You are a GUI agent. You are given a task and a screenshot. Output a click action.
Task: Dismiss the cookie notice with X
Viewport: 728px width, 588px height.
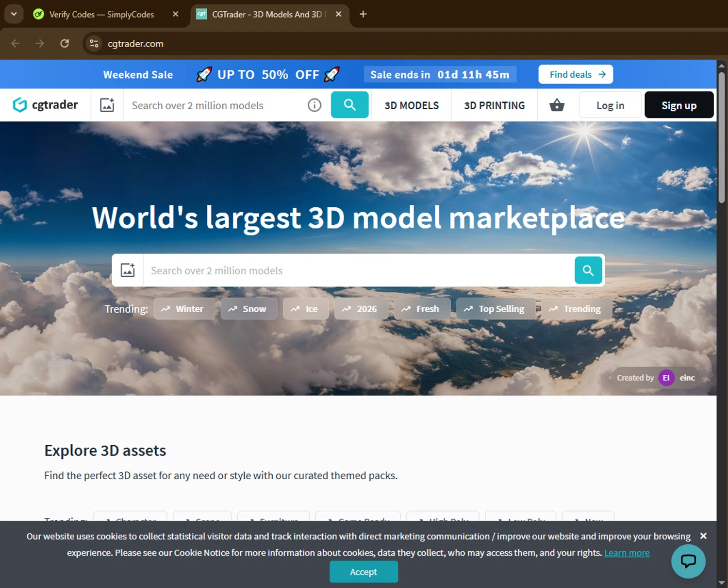tap(703, 536)
